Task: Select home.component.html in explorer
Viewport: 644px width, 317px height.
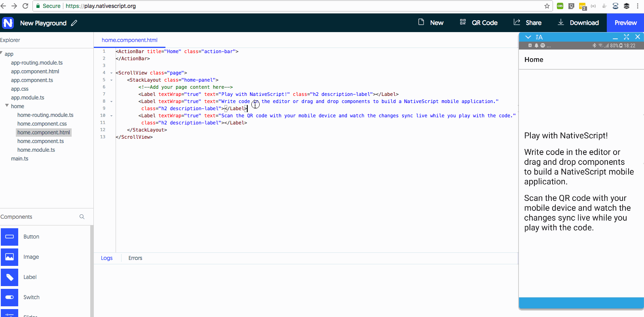Action: [44, 132]
